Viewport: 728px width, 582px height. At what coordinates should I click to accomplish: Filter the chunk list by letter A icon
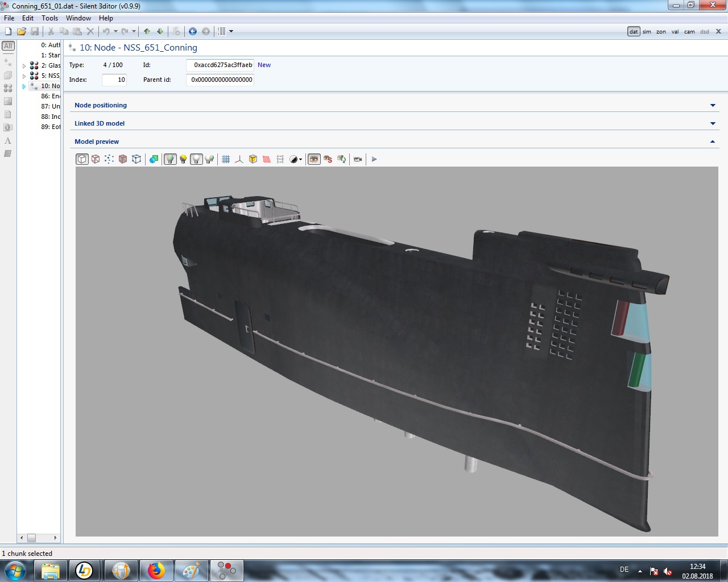tap(8, 140)
